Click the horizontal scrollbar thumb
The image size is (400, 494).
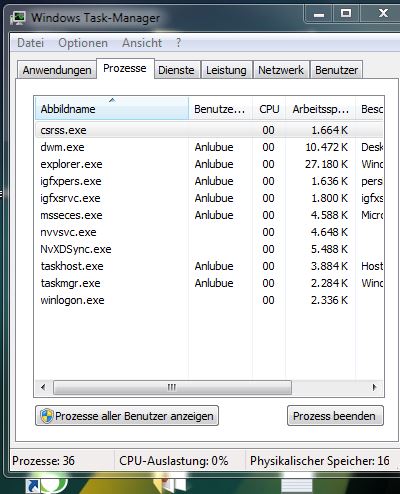coord(172,387)
